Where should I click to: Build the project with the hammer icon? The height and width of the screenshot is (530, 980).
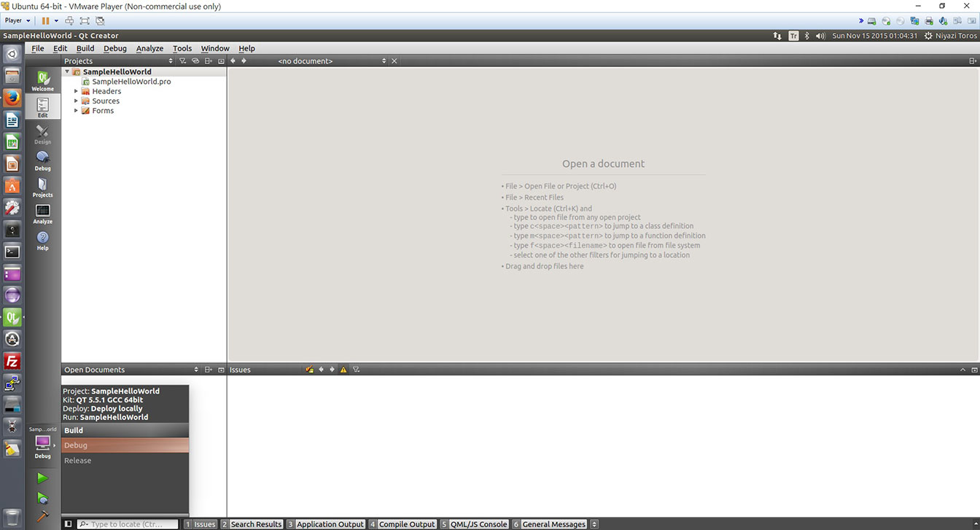(42, 516)
